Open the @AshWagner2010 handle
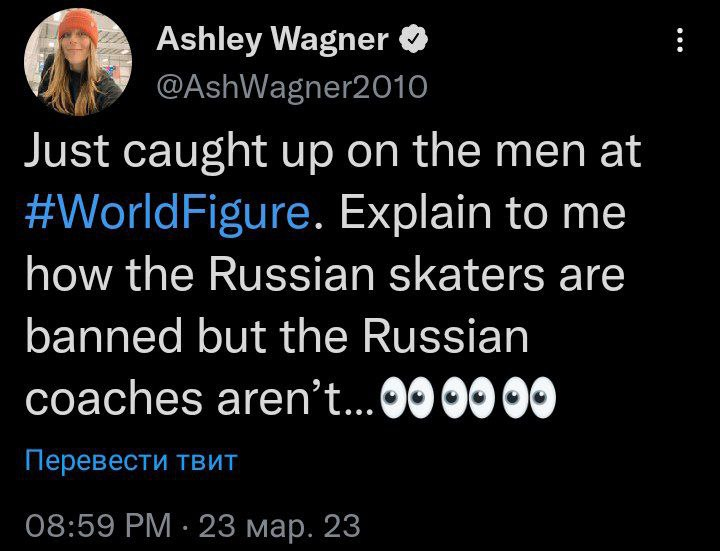Screen dimensions: 720x551 (292, 88)
